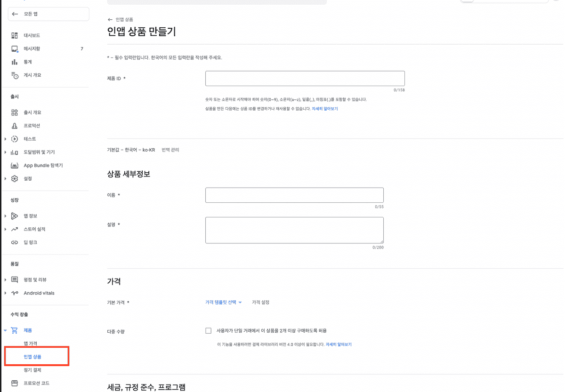Collapse the 제품 section arrow
Viewport: 565px width, 392px height.
coord(5,330)
